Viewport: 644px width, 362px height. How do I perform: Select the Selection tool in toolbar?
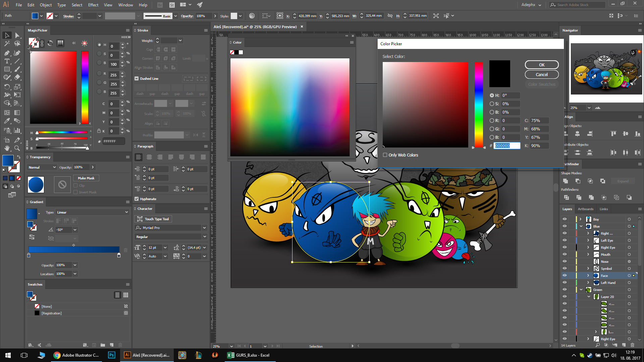[6, 35]
